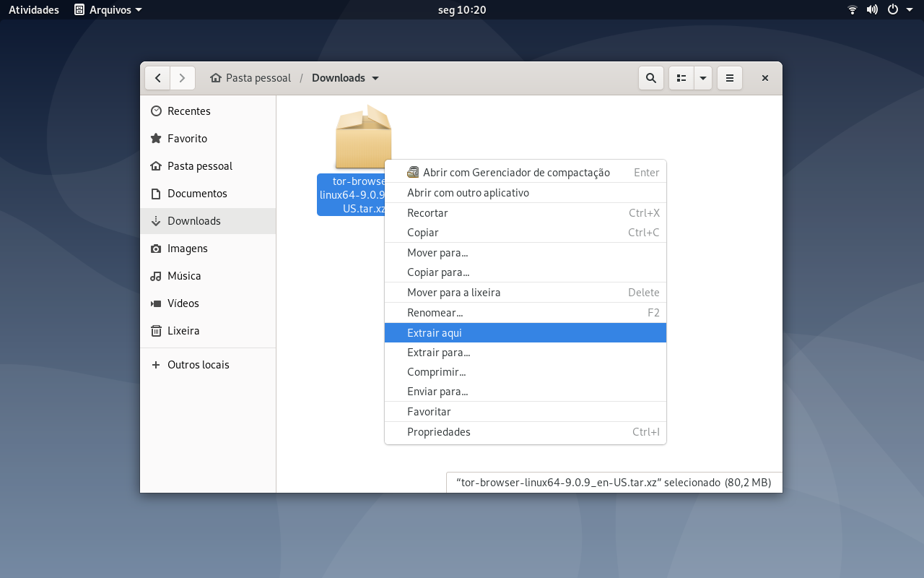Open Atividades overview
This screenshot has width=924, height=578.
click(x=34, y=10)
